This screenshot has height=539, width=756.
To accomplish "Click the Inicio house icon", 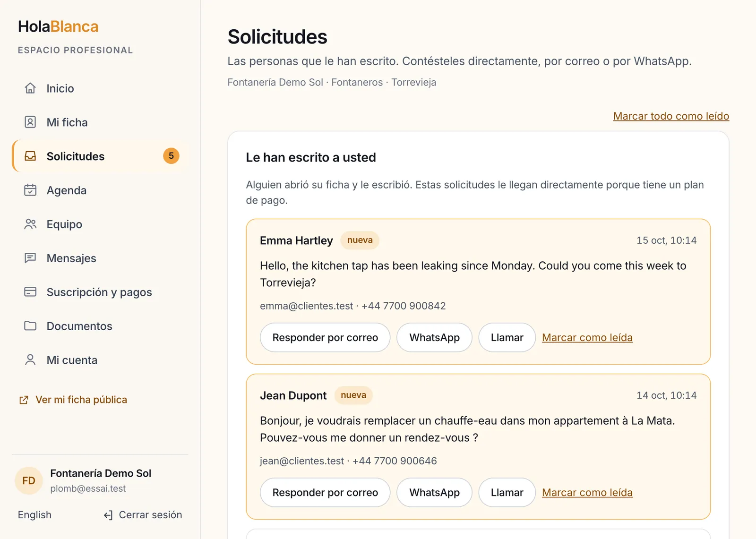I will tap(30, 88).
